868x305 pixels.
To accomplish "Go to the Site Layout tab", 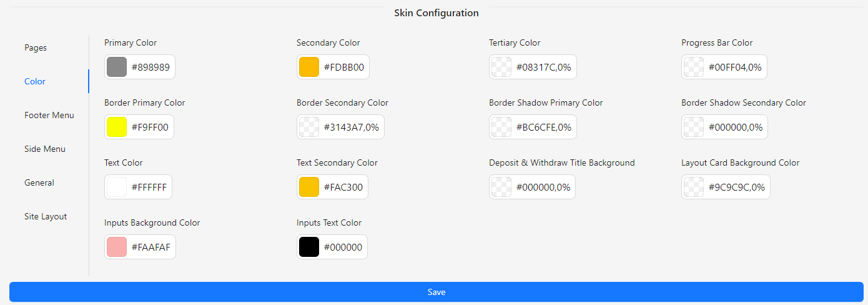I will click(x=46, y=217).
